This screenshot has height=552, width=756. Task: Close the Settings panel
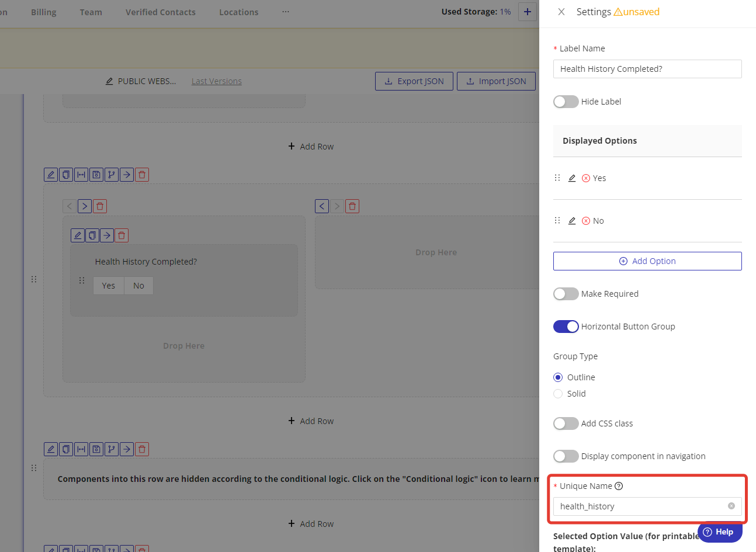click(561, 12)
